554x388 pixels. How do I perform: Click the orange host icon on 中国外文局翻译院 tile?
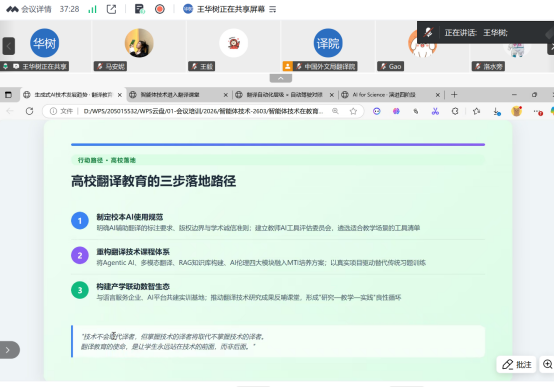click(x=288, y=66)
